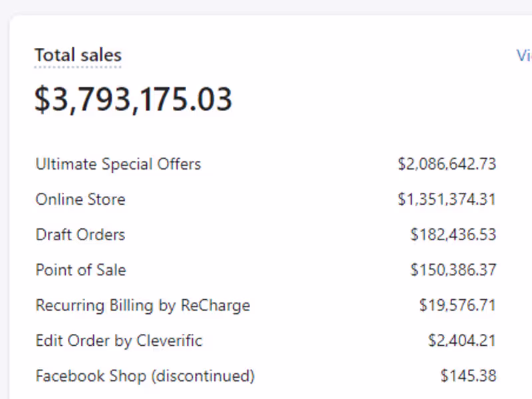Click the $3,793,175.03 total amount
Screen dimensions: 532x399
click(x=133, y=99)
